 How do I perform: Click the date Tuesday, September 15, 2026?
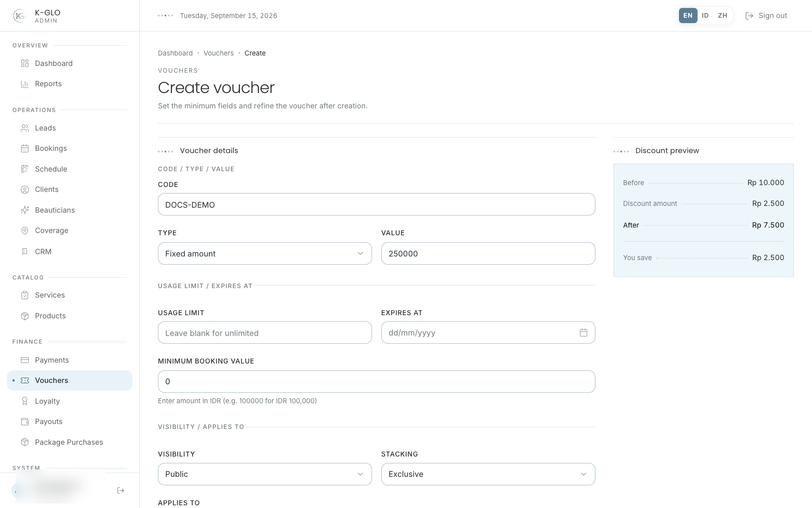[228, 16]
